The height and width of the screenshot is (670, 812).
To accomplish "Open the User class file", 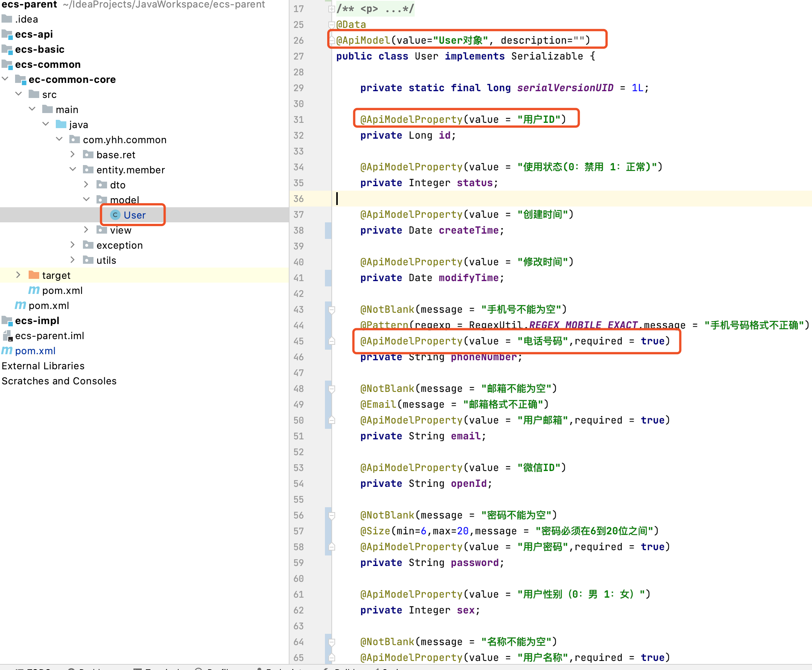I will 134,215.
